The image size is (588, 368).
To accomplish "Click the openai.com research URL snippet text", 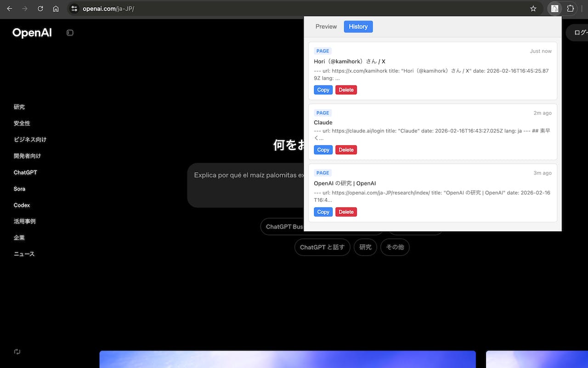I will [x=432, y=196].
